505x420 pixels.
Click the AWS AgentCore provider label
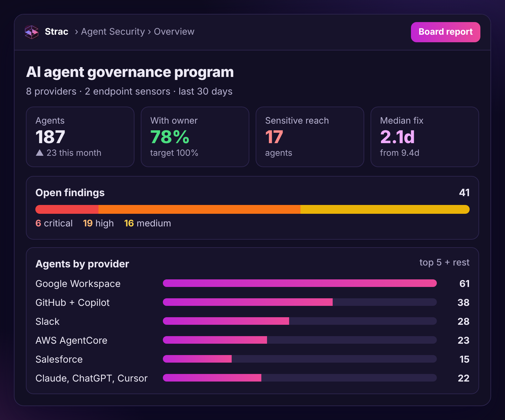click(71, 341)
